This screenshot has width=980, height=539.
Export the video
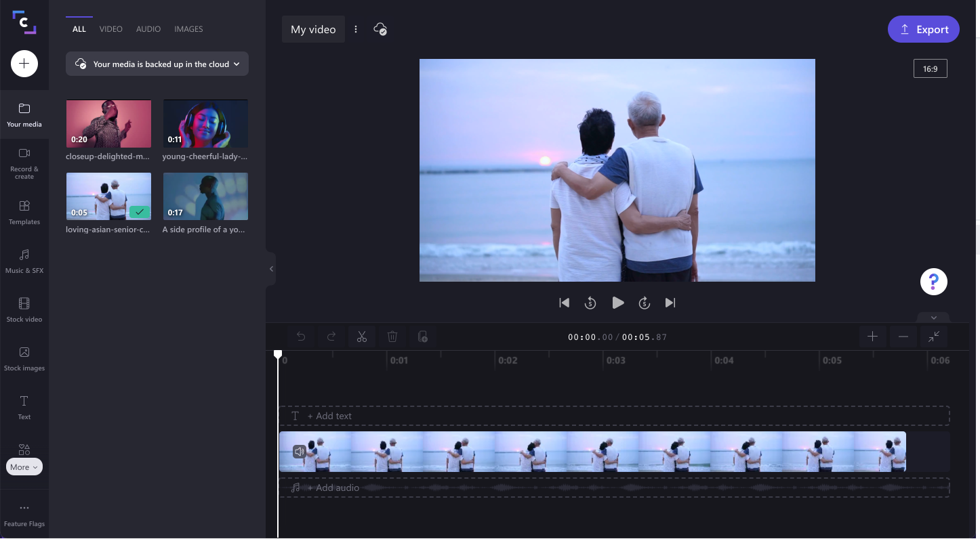[923, 29]
